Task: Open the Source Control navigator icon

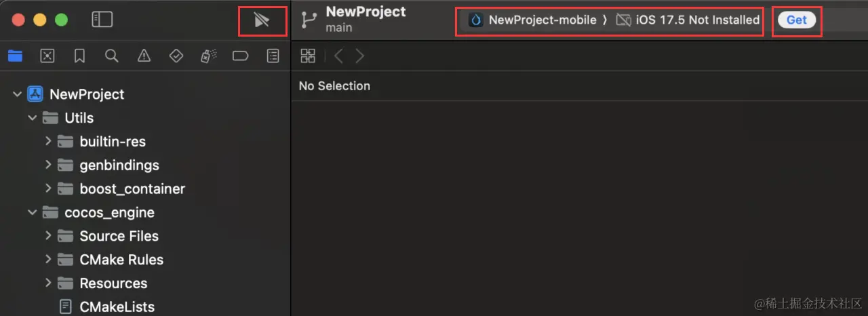Action: click(x=47, y=56)
